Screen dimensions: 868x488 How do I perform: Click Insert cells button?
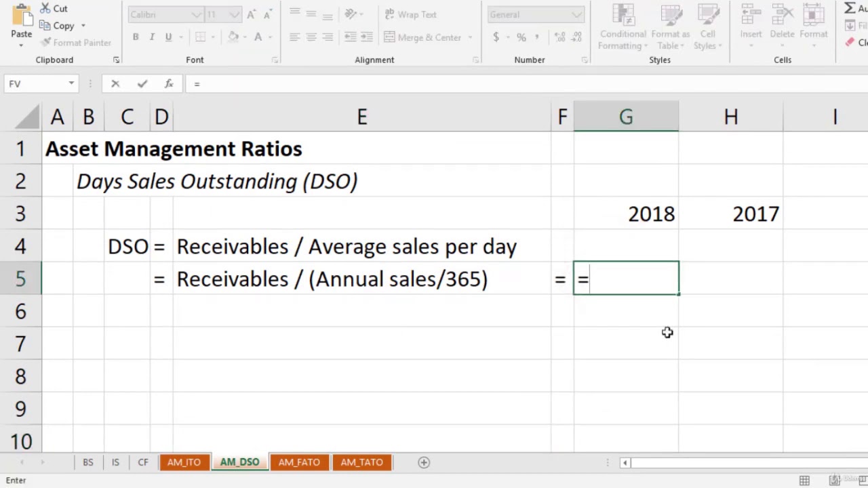pos(751,27)
